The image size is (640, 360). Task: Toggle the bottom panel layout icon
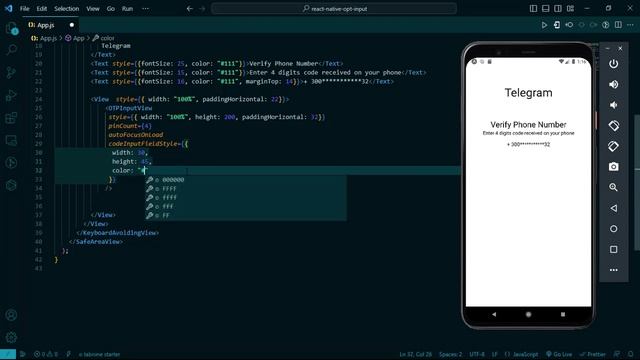(545, 9)
